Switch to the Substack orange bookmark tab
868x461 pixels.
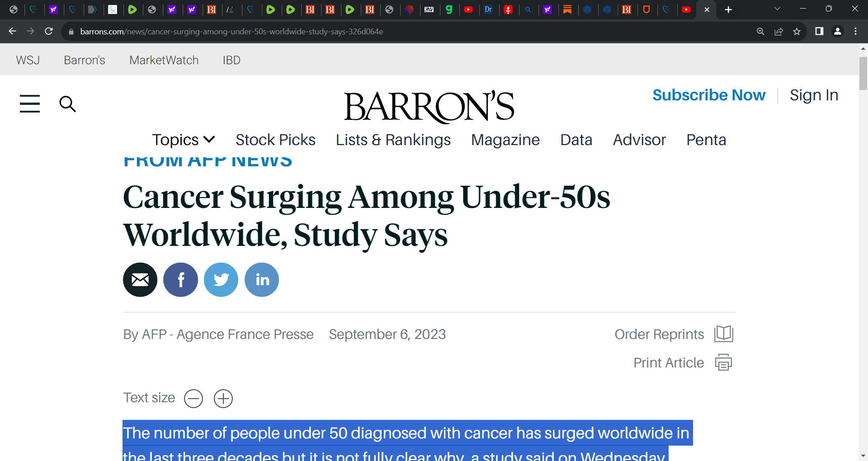point(567,9)
